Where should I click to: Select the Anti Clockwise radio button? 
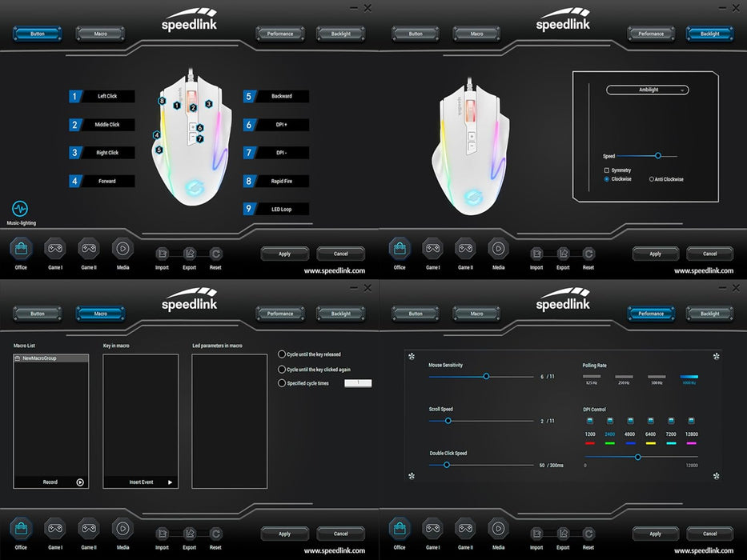(652, 179)
